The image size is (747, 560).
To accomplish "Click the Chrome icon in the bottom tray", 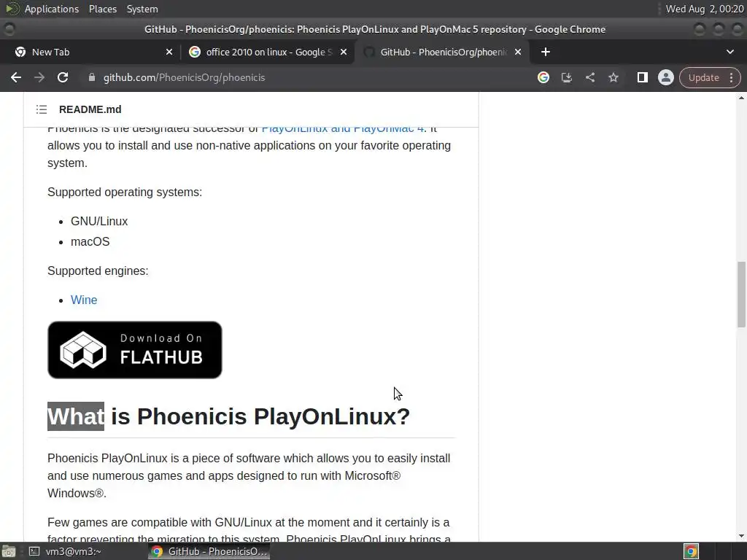I will 691,551.
